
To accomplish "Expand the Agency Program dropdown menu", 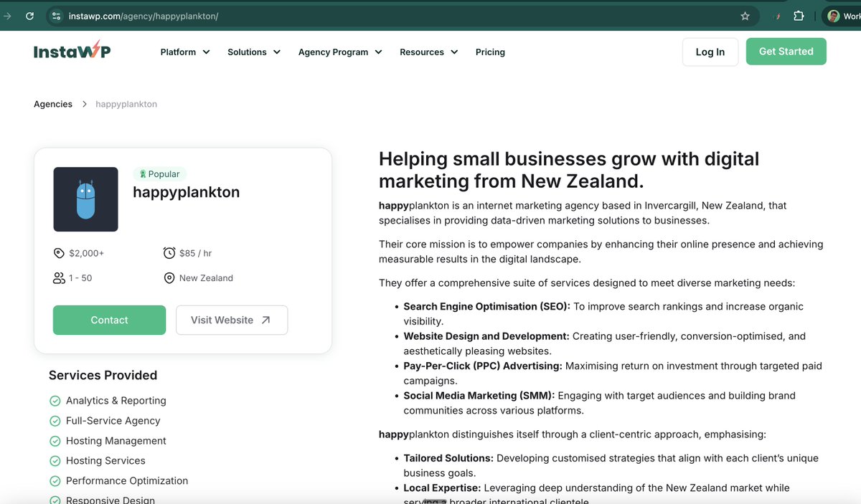I will click(x=340, y=52).
